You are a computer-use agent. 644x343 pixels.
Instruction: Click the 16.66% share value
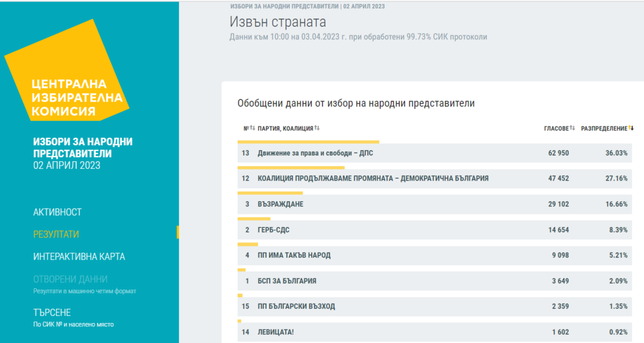616,204
